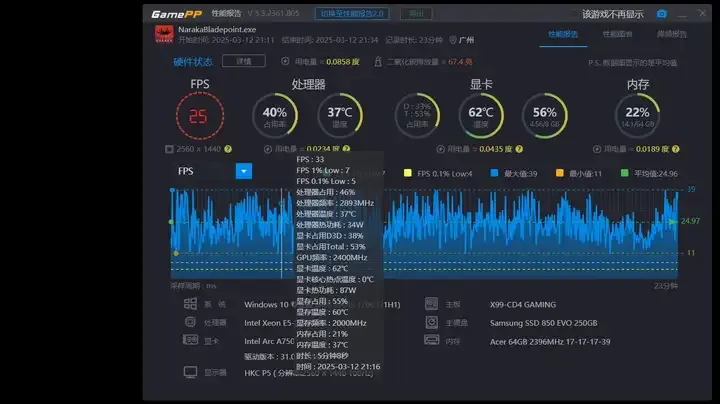The width and height of the screenshot is (720, 404).
Task: Click the location pin icon beside 广州
Action: click(x=453, y=40)
